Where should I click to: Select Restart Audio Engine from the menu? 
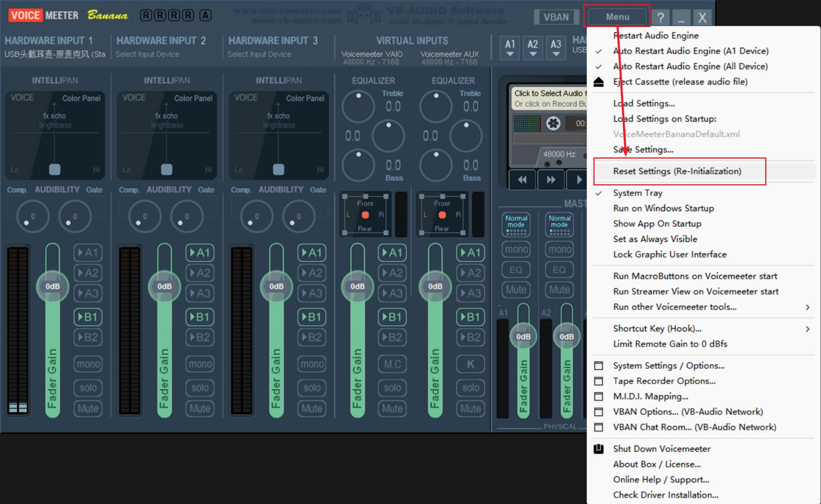tap(656, 36)
